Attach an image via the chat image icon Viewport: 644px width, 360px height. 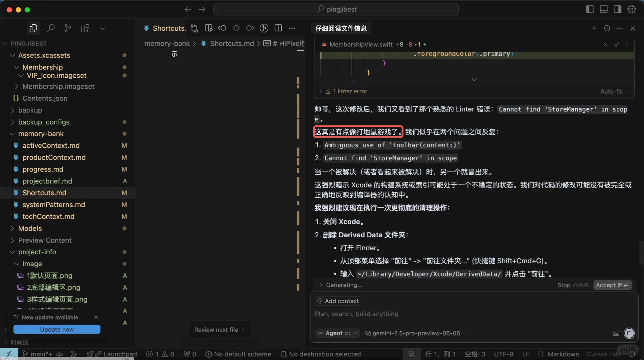615,333
